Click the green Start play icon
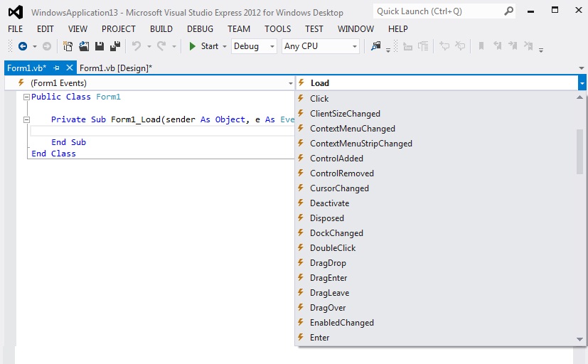The height and width of the screenshot is (364, 588). tap(193, 46)
